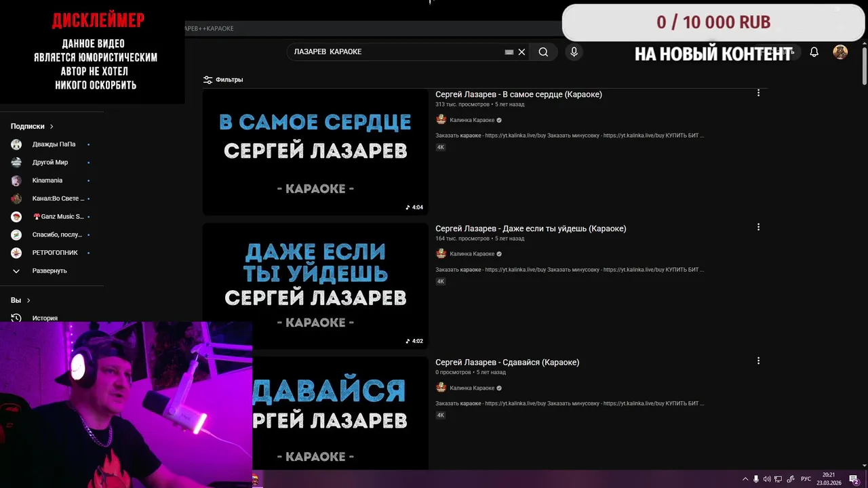Click the search magnifier button
The height and width of the screenshot is (488, 868).
click(543, 52)
